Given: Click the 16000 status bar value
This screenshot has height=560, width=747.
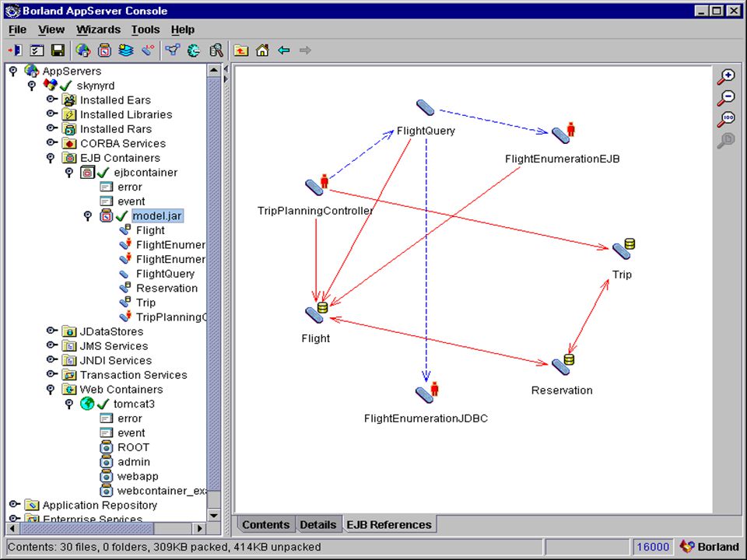Looking at the screenshot, I should pyautogui.click(x=653, y=547).
